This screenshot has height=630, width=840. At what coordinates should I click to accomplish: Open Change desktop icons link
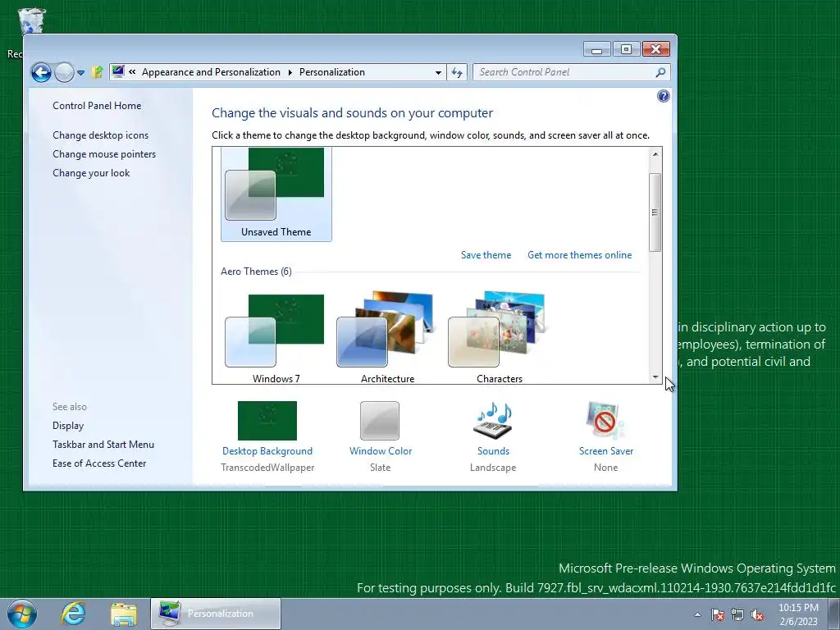coord(101,135)
